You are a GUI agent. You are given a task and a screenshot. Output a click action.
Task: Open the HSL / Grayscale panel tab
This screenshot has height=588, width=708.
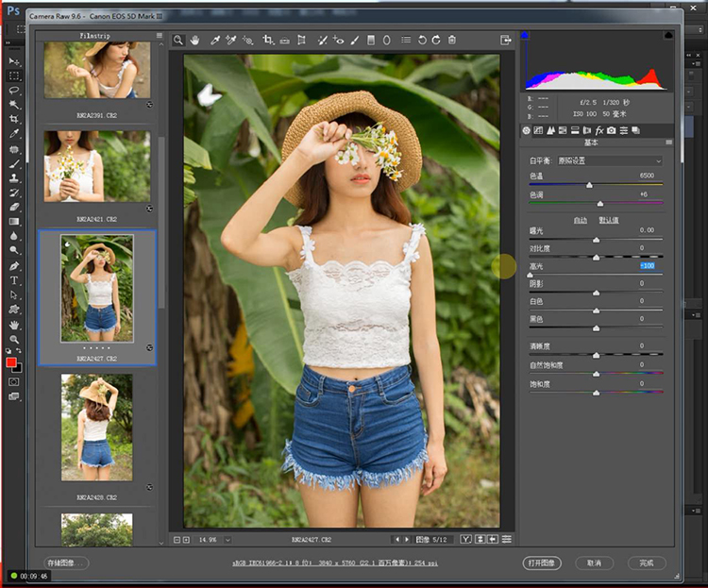563,130
